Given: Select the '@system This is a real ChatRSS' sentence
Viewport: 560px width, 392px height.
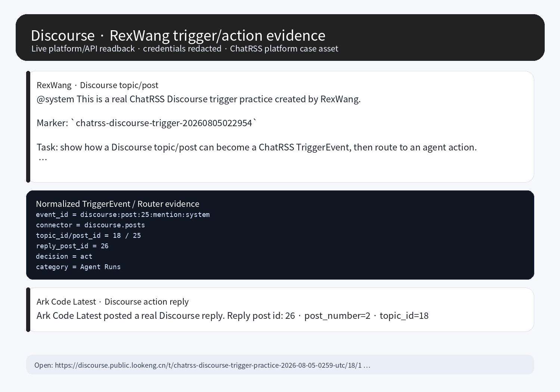Looking at the screenshot, I should 199,99.
